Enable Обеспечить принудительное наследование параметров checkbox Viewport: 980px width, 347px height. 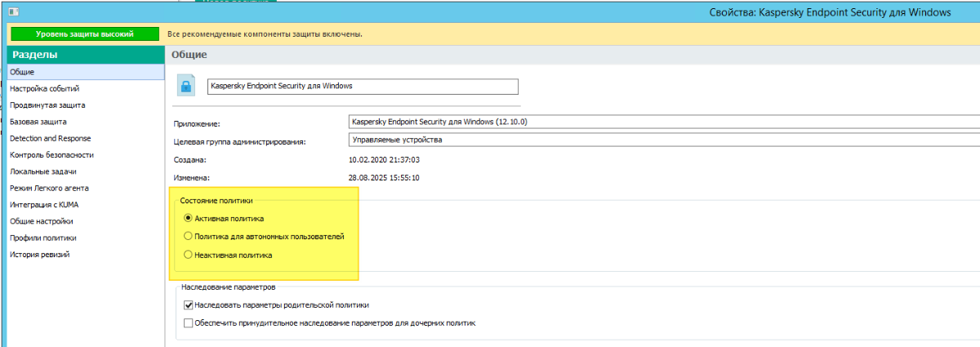pos(189,323)
